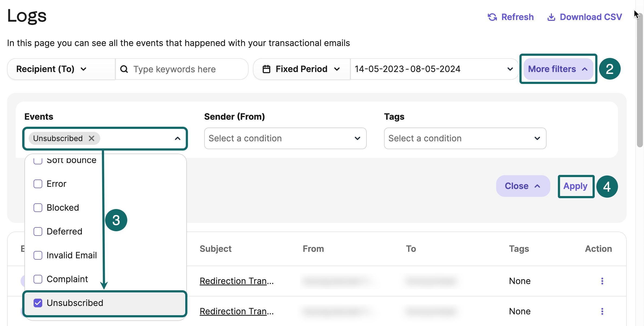Viewport: 644px width, 326px height.
Task: Click the Refresh icon
Action: click(x=492, y=17)
